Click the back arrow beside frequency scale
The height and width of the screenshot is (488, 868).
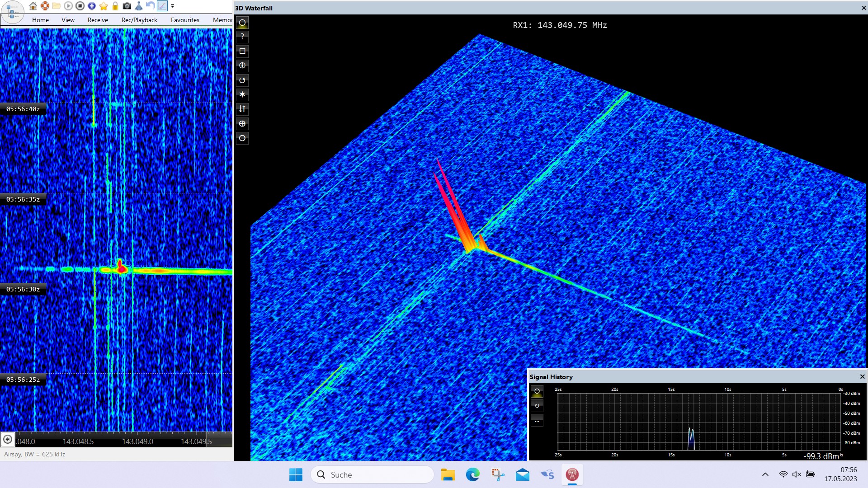click(8, 439)
